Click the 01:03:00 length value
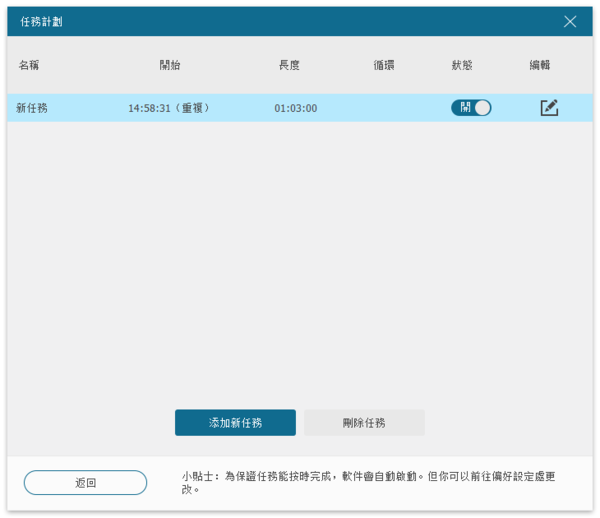 point(296,108)
